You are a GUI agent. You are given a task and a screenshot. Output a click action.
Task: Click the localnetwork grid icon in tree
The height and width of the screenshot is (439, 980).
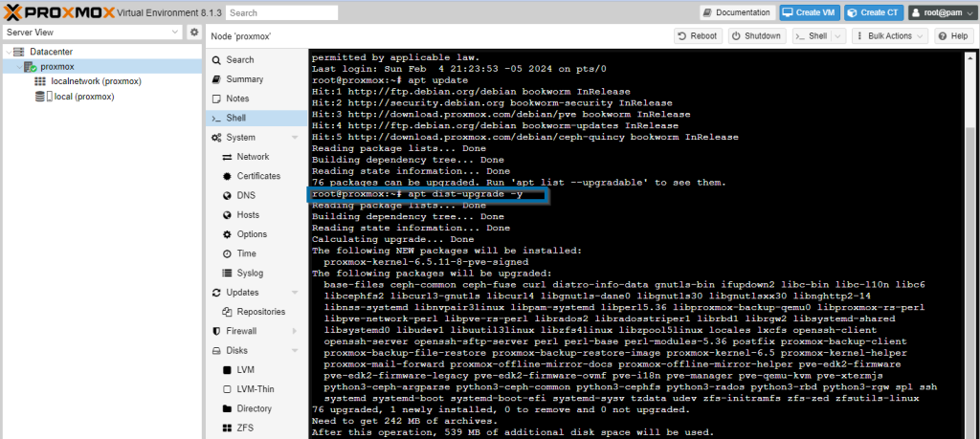tap(40, 81)
